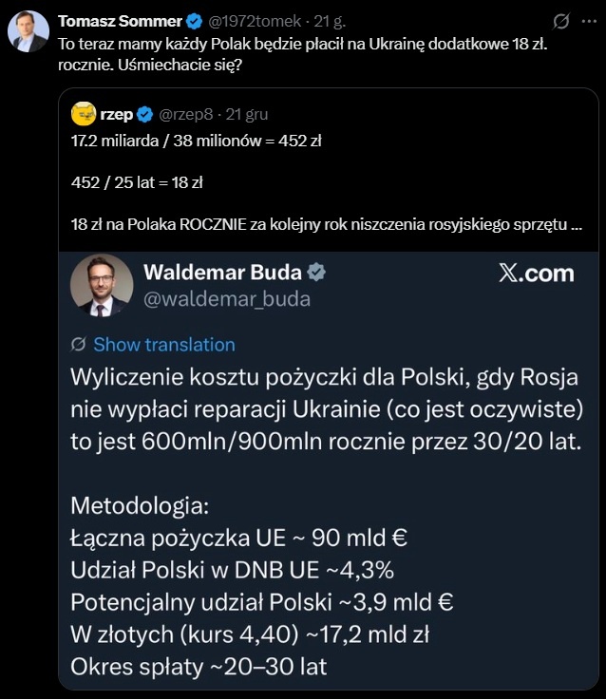The image size is (606, 700).
Task: Click the Waldemar Buda name in screenshot
Action: [x=221, y=273]
